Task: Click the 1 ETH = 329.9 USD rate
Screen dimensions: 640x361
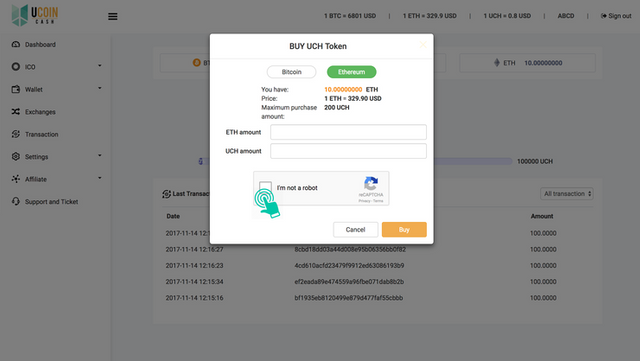Action: tap(430, 16)
